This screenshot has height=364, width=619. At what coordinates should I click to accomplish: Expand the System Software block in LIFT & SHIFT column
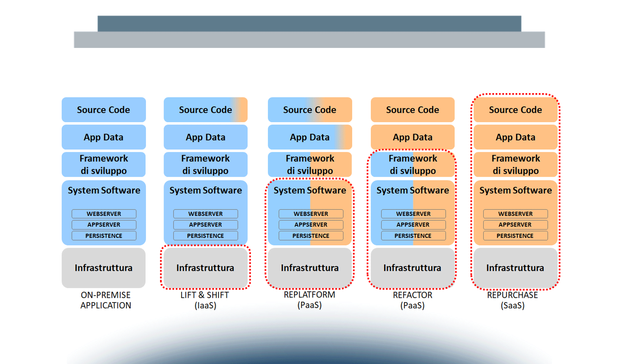point(206,190)
